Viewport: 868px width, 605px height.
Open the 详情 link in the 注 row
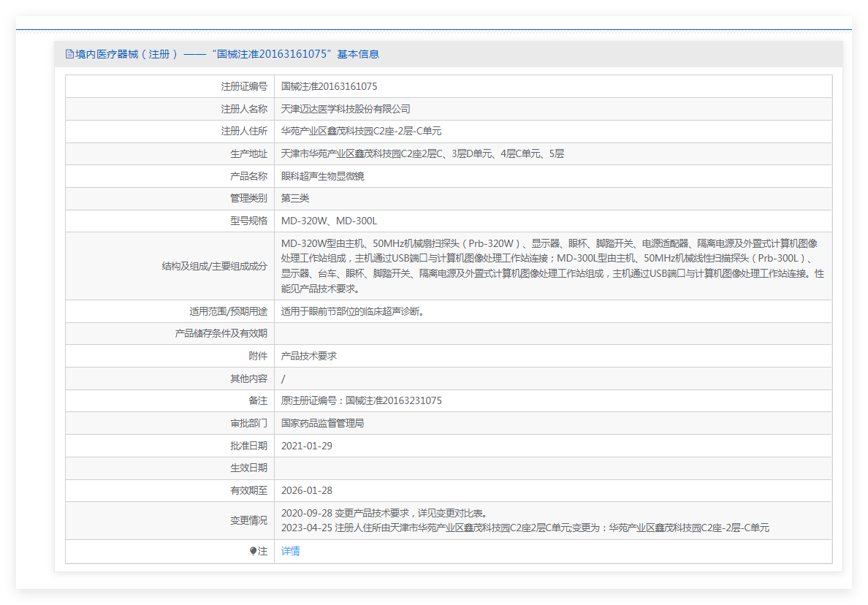pyautogui.click(x=290, y=552)
